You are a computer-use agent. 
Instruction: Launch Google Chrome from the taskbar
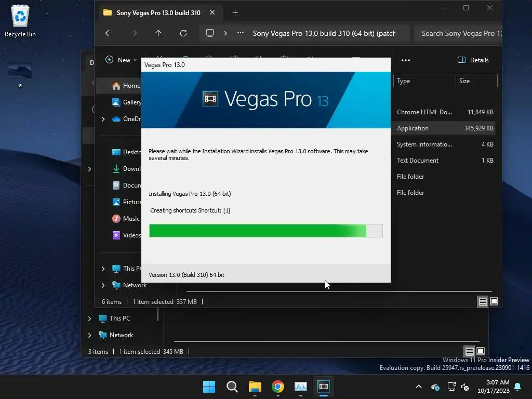pyautogui.click(x=278, y=387)
